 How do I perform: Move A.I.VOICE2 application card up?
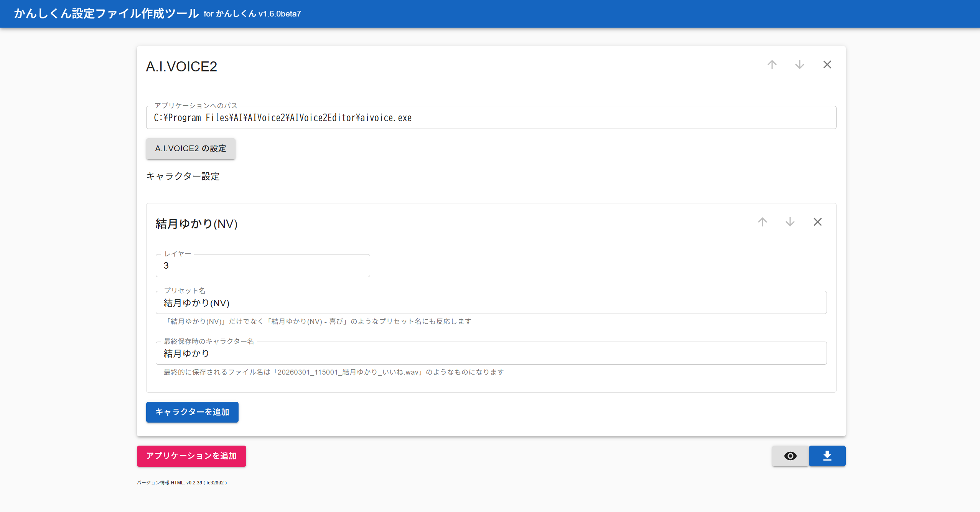click(x=772, y=64)
